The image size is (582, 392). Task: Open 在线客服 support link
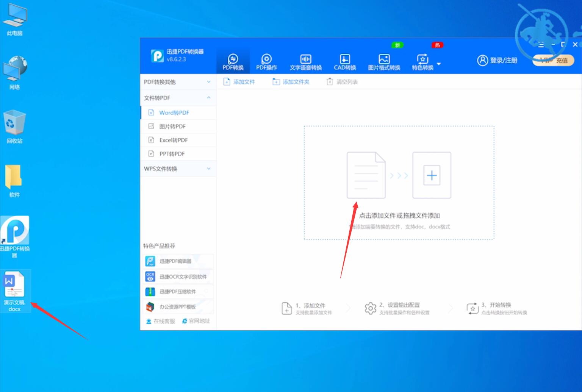coord(161,321)
